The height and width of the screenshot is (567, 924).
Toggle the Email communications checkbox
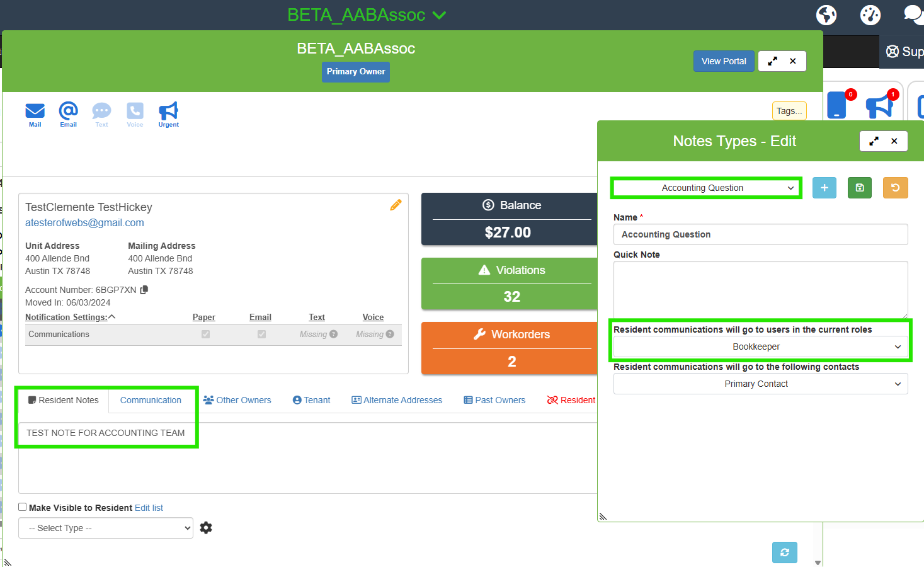pyautogui.click(x=261, y=335)
